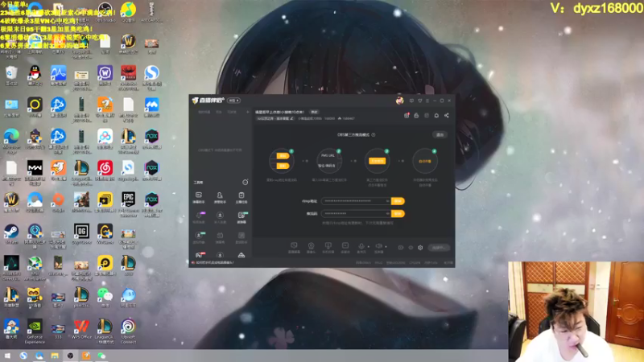Screen dimensions: 644x362
Task: Select the auto-start circle in step four
Action: [x=425, y=161]
